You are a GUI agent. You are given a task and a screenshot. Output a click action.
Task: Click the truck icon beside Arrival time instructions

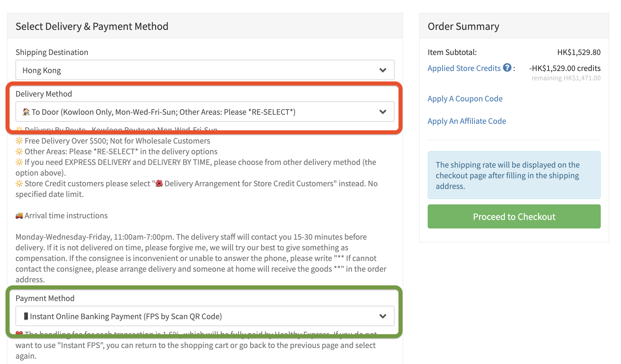tap(19, 216)
